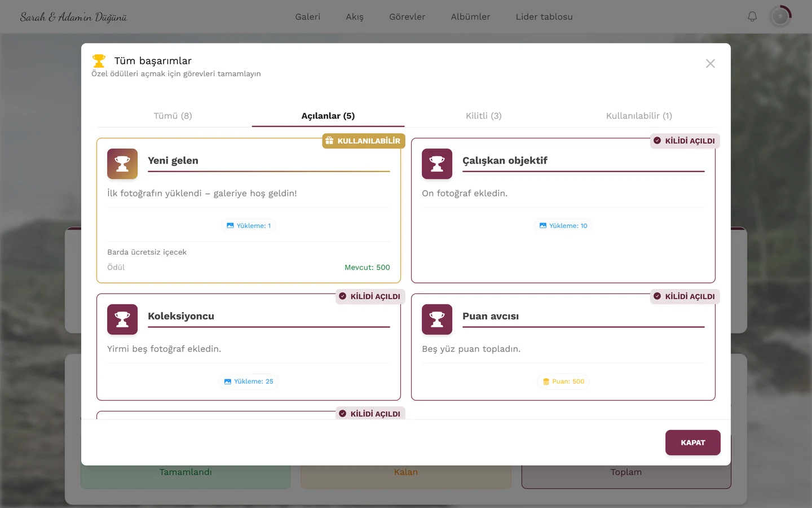812x508 pixels.
Task: Select the Yeni gelen achievement title
Action: [x=173, y=160]
